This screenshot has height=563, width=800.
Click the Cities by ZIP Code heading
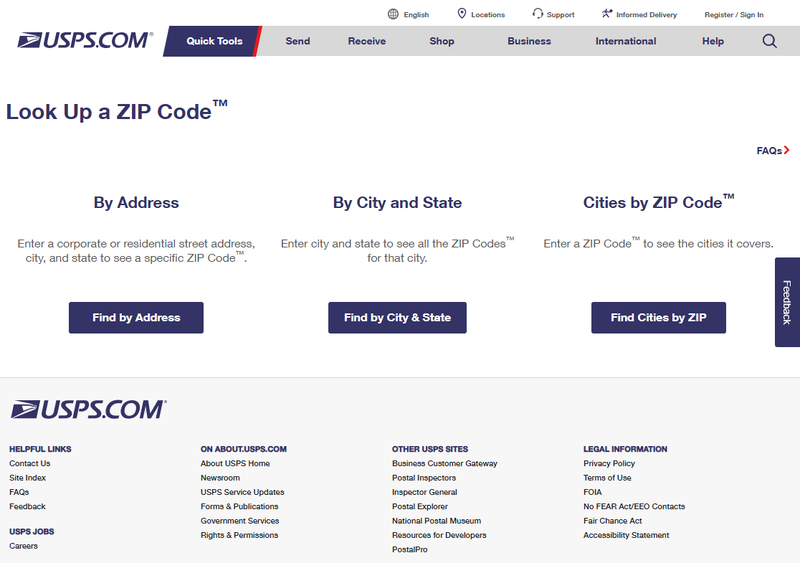click(x=659, y=202)
